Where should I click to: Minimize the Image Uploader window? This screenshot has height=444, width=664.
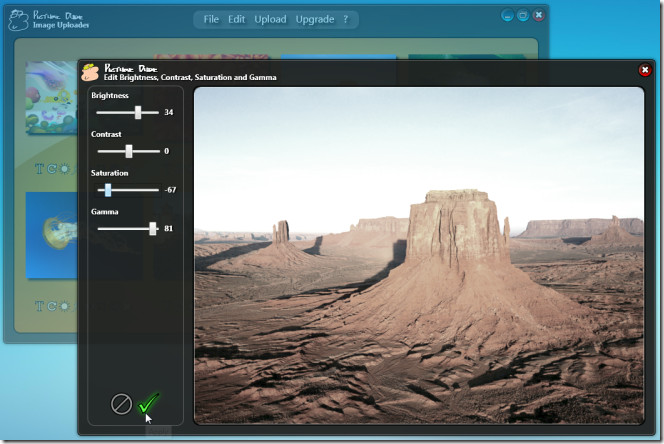[x=507, y=16]
